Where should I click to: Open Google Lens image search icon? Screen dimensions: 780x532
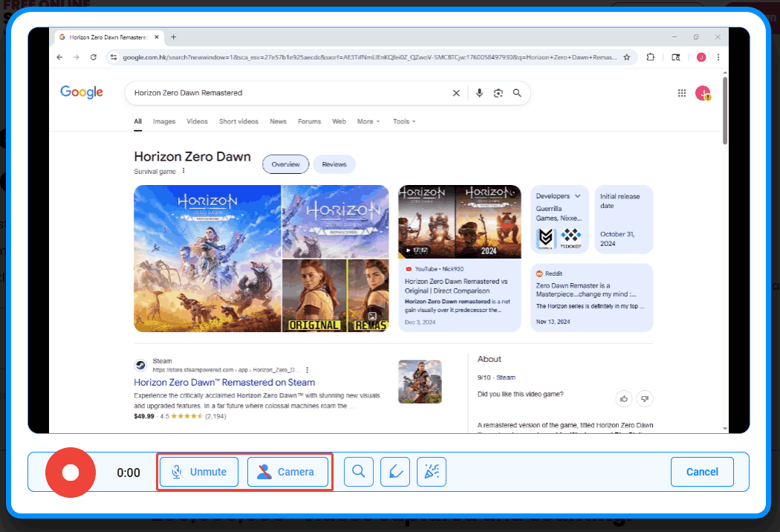pyautogui.click(x=498, y=93)
